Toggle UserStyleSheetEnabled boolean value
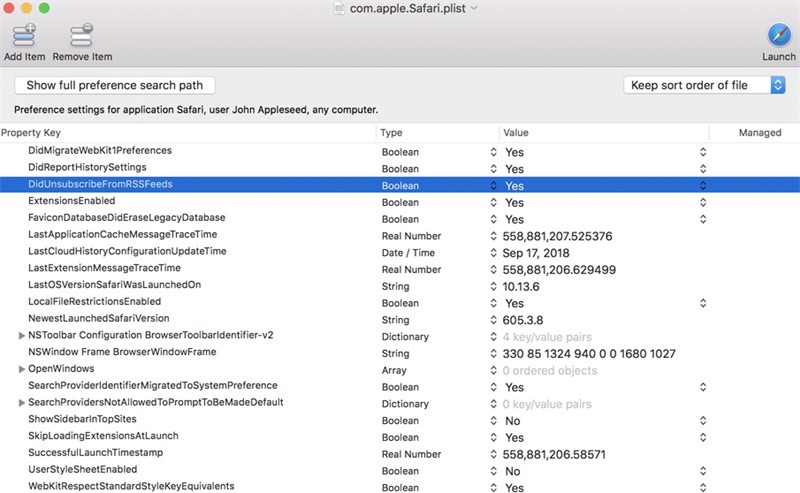Screen dimensions: 800x493 [703, 471]
